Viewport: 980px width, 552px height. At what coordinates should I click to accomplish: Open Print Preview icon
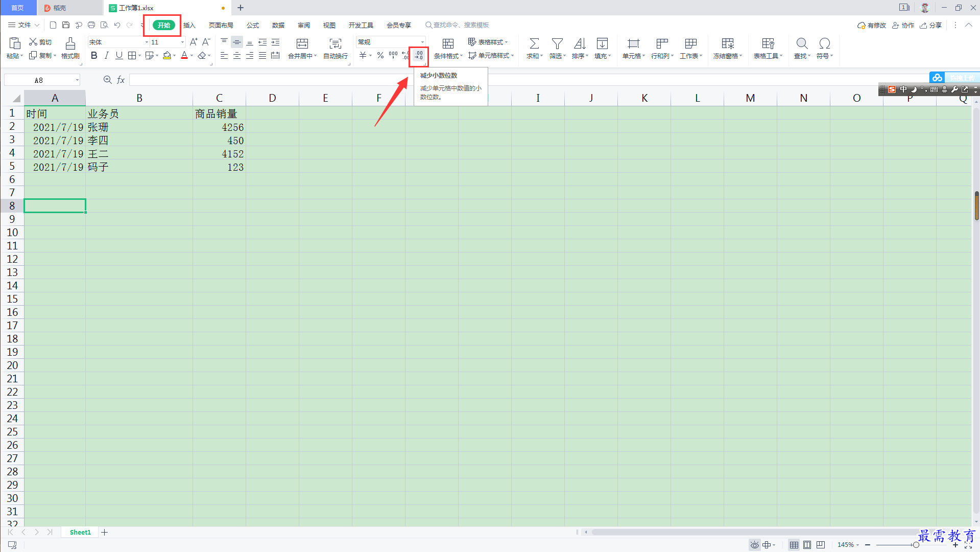104,25
